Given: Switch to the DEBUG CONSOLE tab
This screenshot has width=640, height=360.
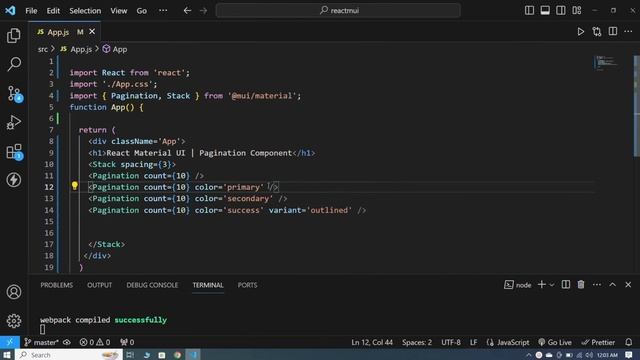Looking at the screenshot, I should click(152, 285).
